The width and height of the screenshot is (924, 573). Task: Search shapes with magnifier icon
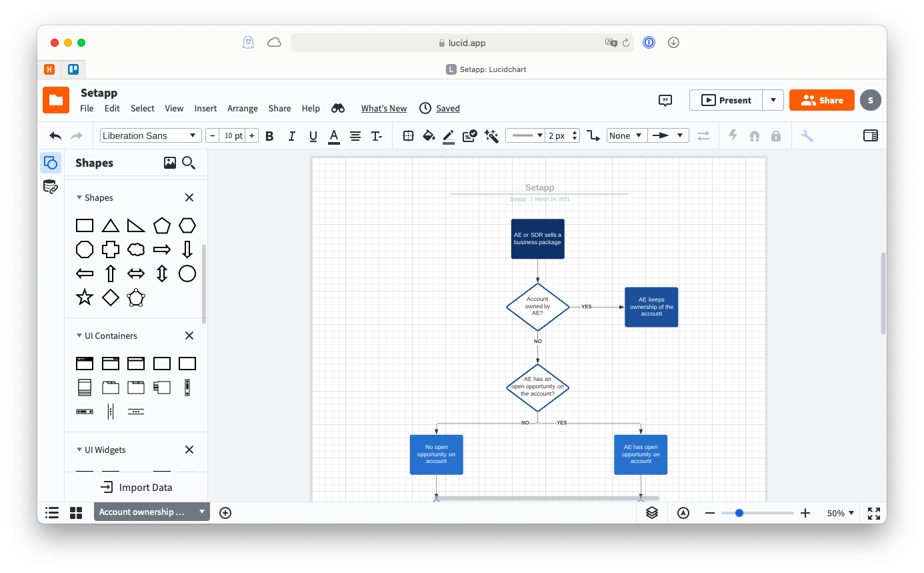(x=189, y=163)
